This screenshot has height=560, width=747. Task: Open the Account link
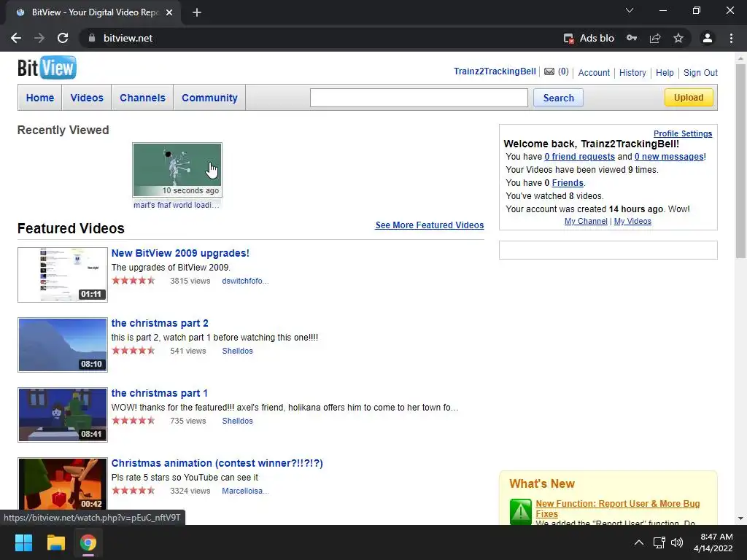(x=594, y=72)
